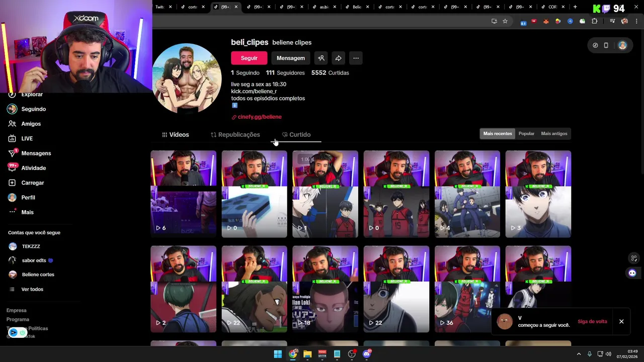This screenshot has width=644, height=362.
Task: Play the video thumbnail with 3 views
Action: [538, 194]
